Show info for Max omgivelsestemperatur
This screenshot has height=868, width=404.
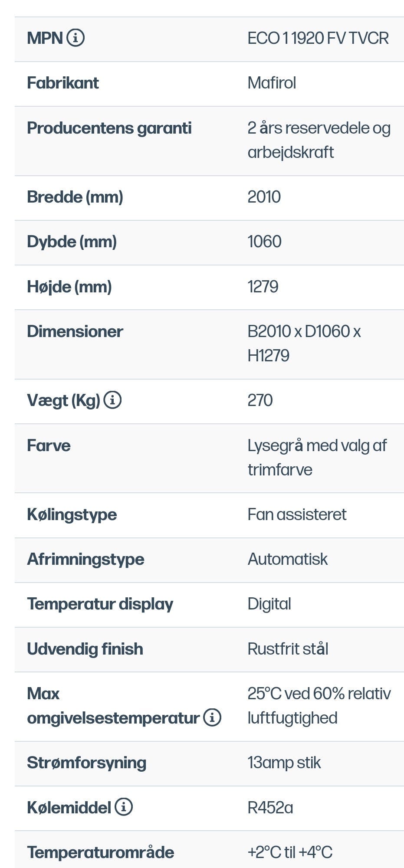point(212,717)
